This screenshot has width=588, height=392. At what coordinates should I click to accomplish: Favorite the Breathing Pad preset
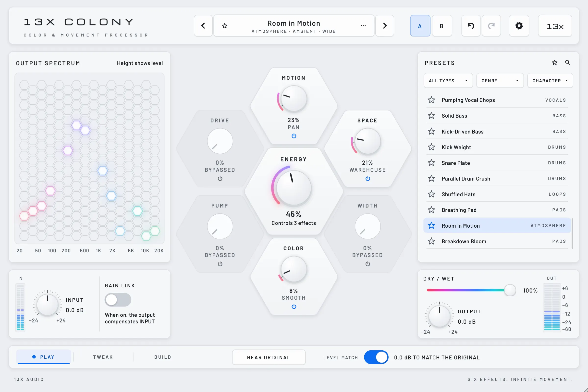pyautogui.click(x=431, y=210)
